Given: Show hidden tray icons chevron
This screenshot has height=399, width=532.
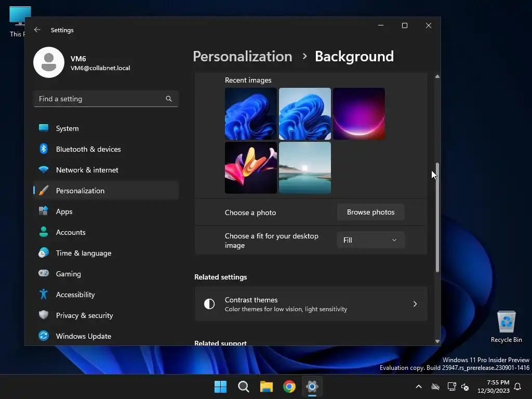Looking at the screenshot, I should [x=419, y=387].
